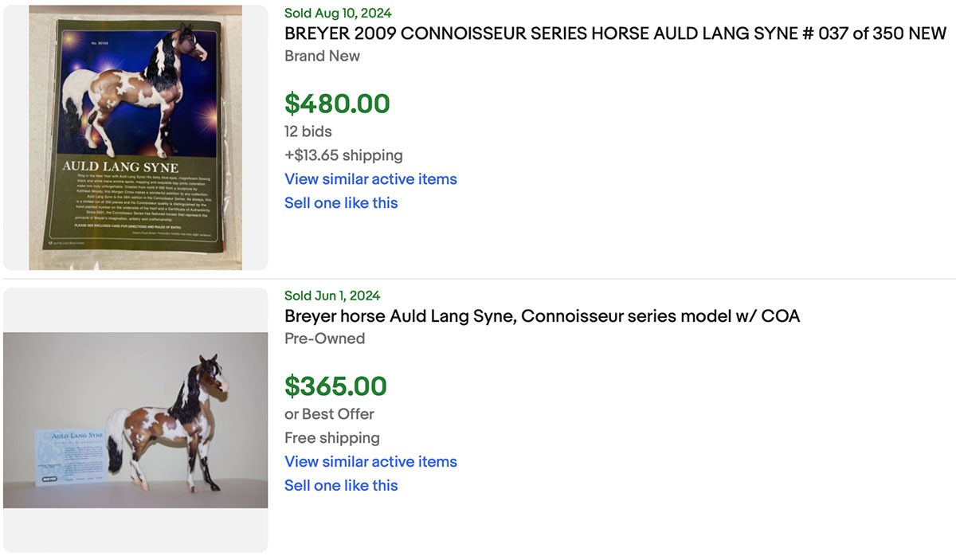This screenshot has height=560, width=956.
Task: Open the 2009 Connoisseur Series #037 listing title
Action: coord(615,33)
